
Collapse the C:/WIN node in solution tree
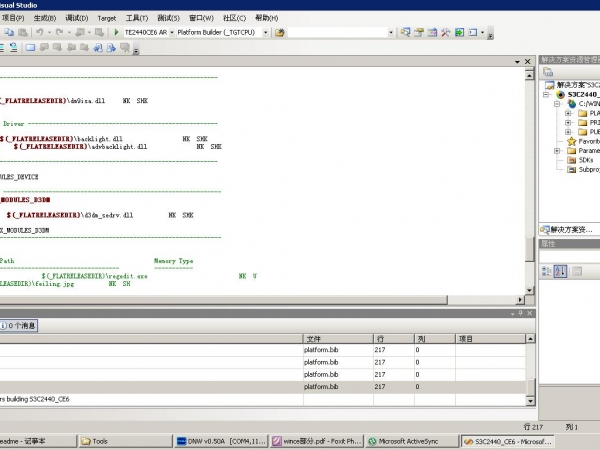tap(558, 103)
